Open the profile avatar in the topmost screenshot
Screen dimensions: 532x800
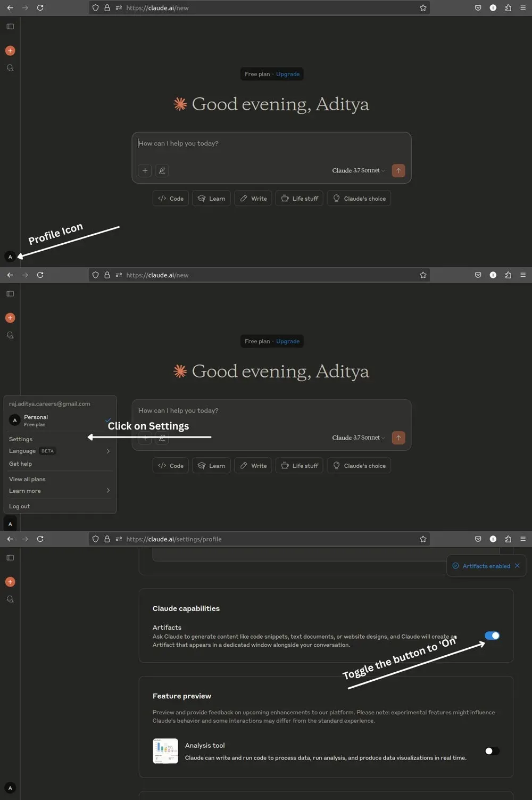pos(10,257)
